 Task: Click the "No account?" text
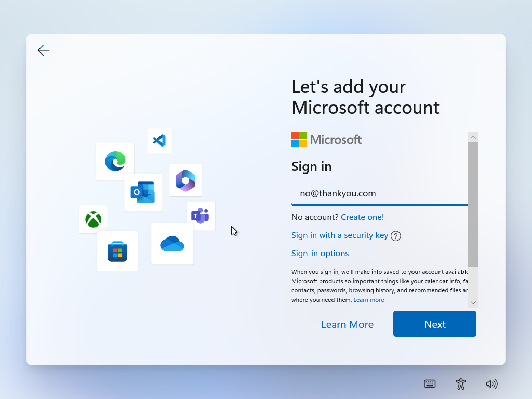[x=315, y=217]
